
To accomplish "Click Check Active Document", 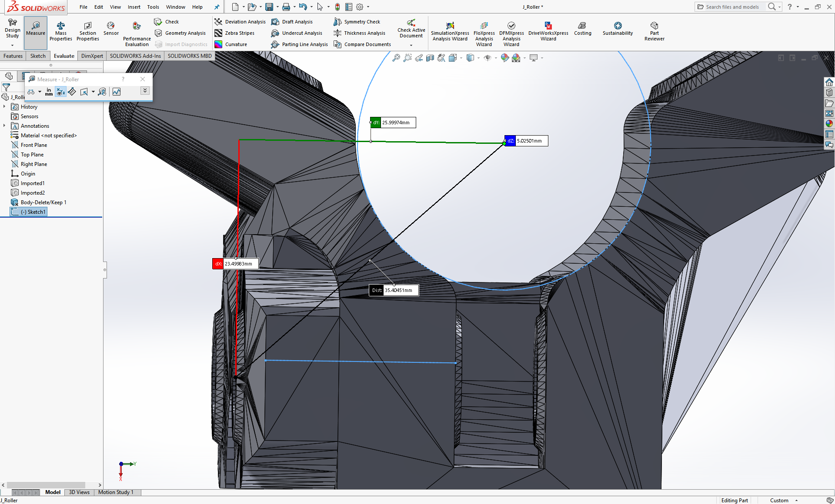I will [411, 29].
